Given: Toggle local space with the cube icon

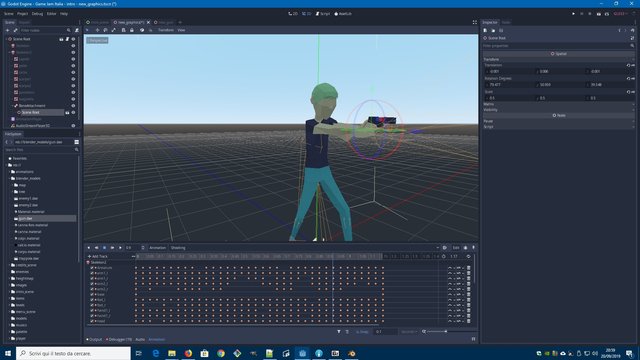Looking at the screenshot, I should 142,30.
